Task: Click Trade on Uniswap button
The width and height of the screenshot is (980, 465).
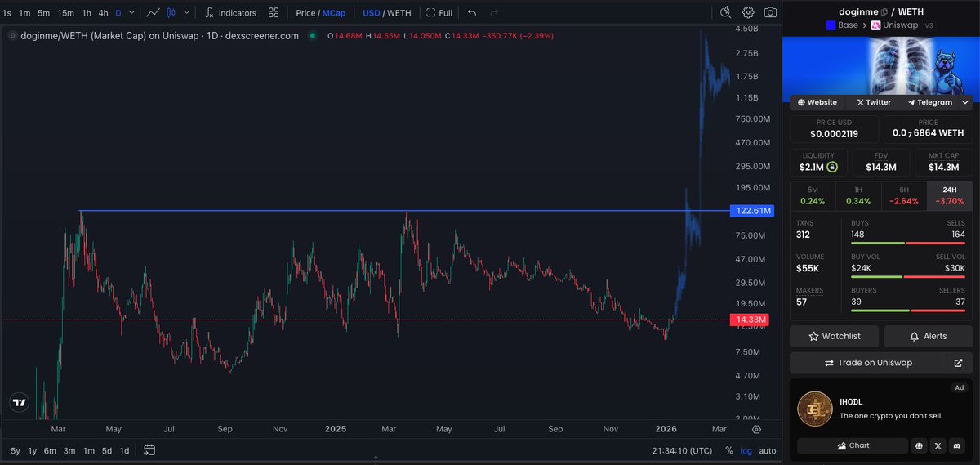Action: (868, 363)
